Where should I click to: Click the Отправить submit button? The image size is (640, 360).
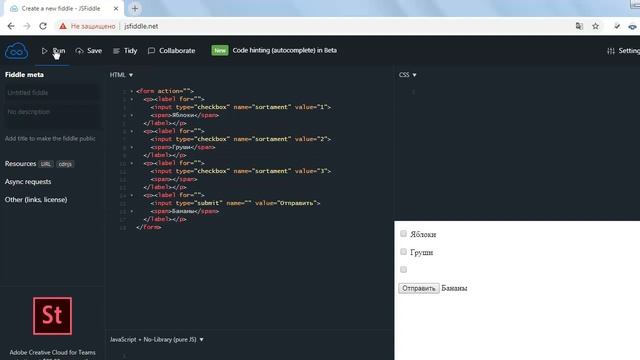pos(419,288)
